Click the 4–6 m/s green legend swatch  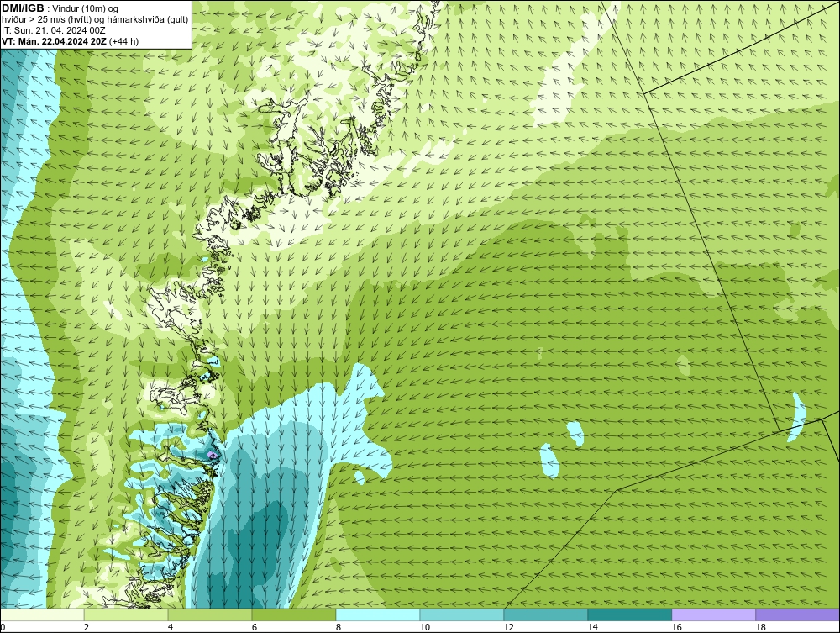(x=210, y=615)
